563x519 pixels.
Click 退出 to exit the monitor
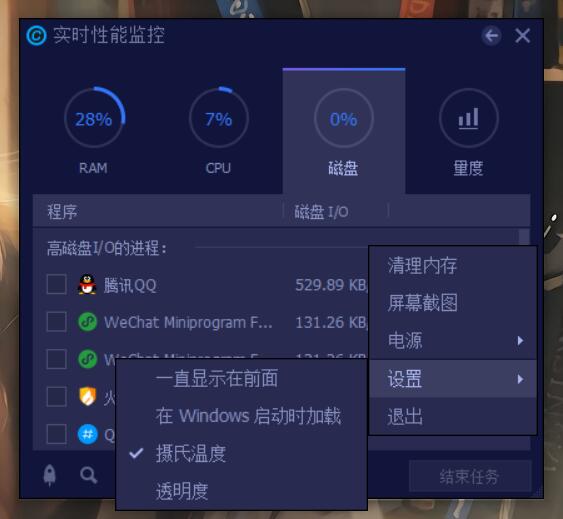[x=453, y=417]
